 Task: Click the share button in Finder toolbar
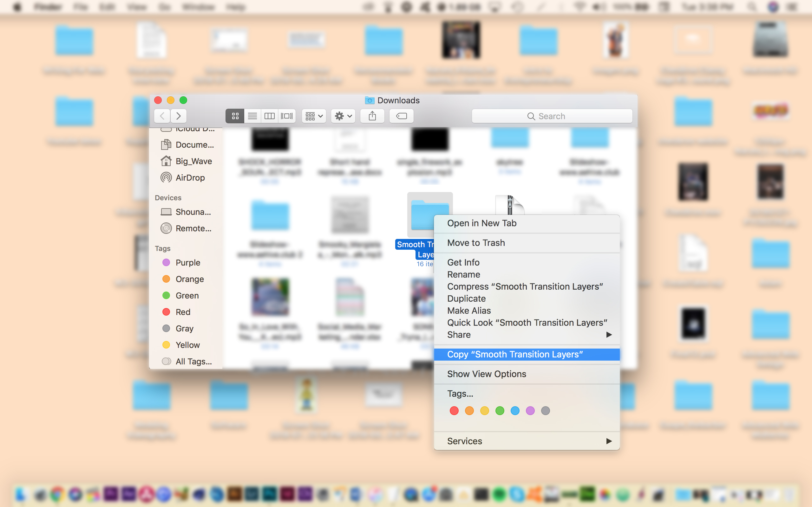click(x=372, y=116)
